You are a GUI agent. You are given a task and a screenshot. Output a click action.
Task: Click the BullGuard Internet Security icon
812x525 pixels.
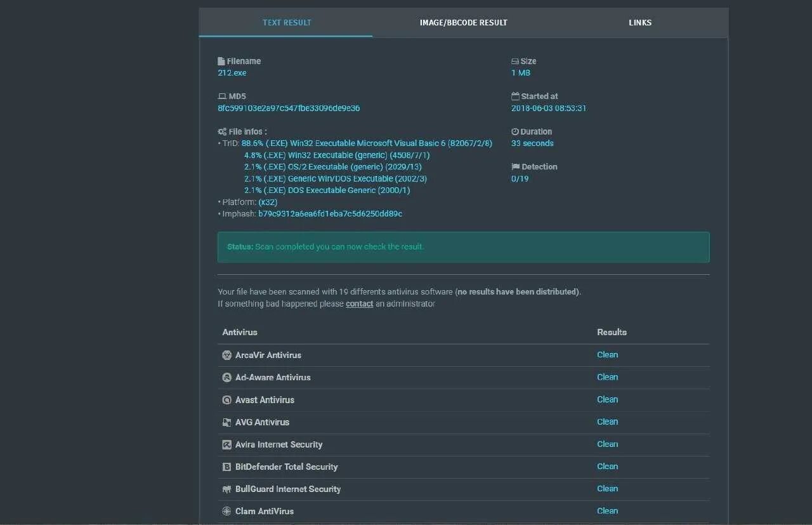point(226,489)
